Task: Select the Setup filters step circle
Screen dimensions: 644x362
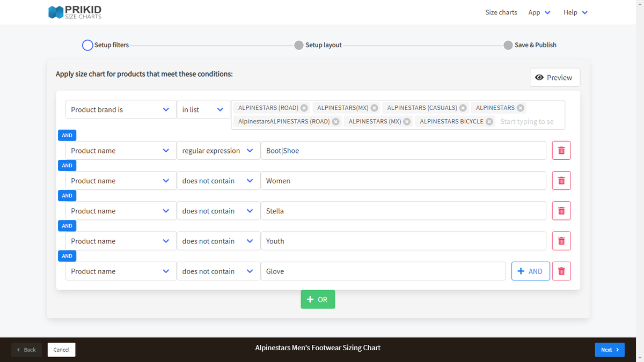Action: point(87,45)
